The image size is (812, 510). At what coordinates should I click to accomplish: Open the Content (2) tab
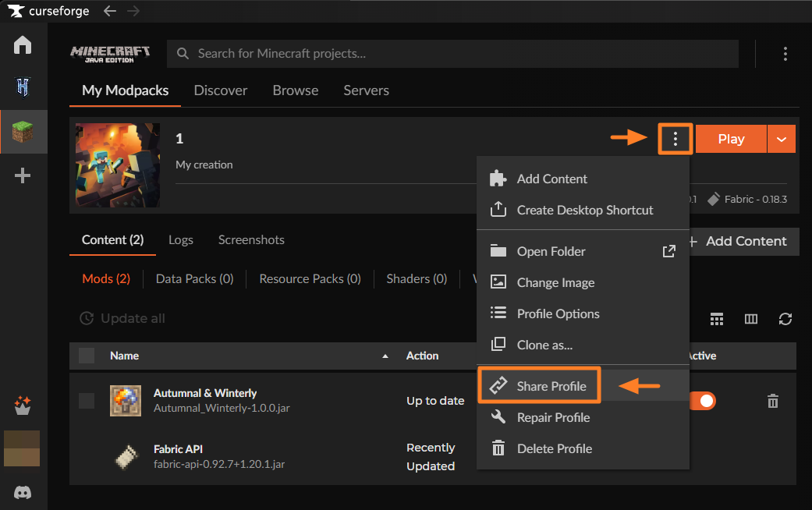click(x=112, y=239)
